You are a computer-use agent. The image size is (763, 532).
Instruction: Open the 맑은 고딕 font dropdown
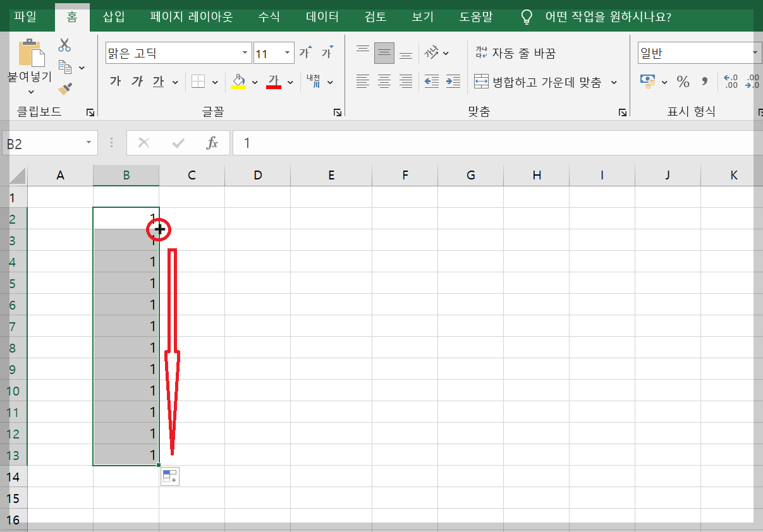pyautogui.click(x=245, y=53)
